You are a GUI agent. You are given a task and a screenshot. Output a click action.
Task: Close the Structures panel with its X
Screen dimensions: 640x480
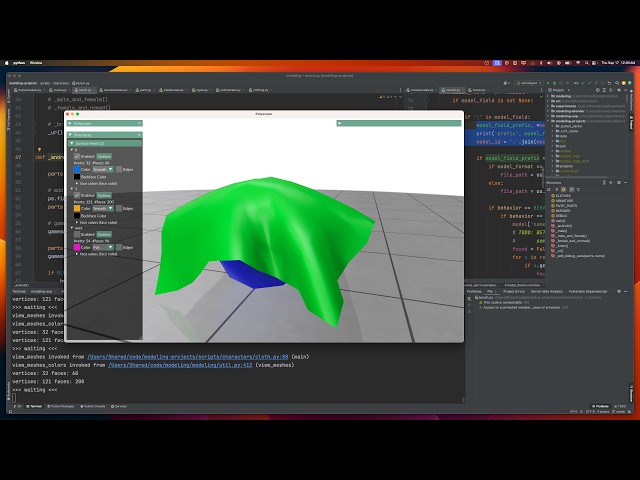click(x=139, y=135)
